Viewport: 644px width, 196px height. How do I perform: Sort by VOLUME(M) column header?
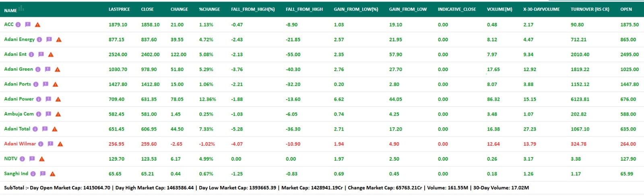(500, 9)
